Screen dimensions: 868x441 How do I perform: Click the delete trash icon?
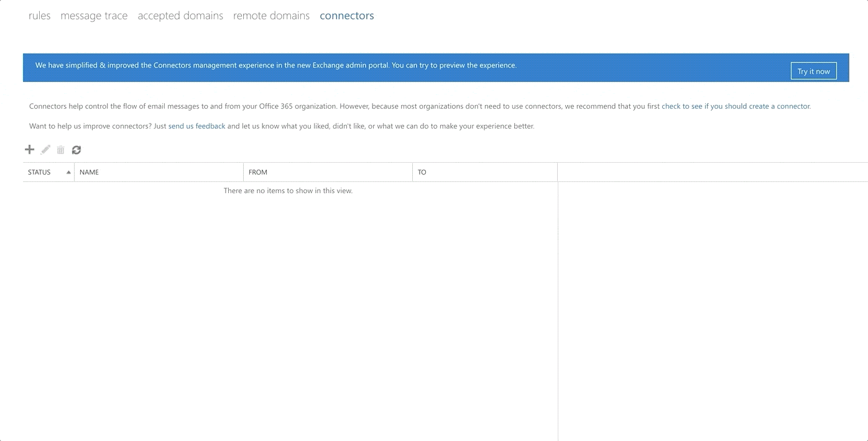pos(60,149)
